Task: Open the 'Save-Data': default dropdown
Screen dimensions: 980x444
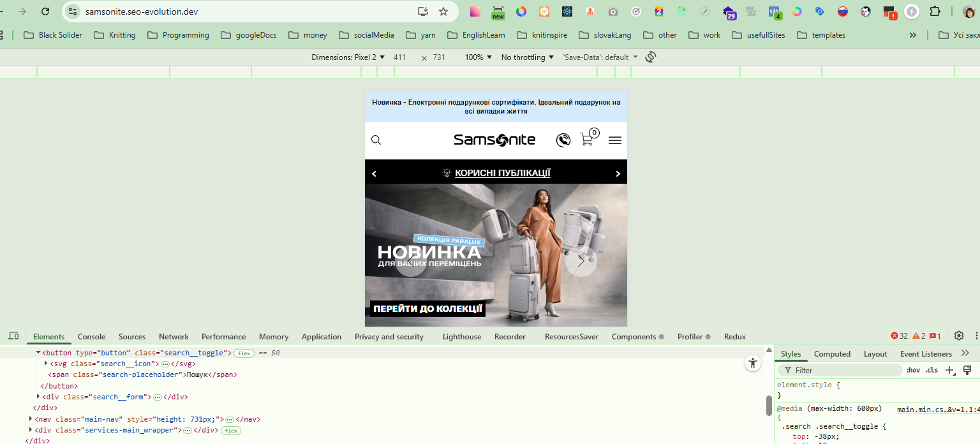Action: pos(600,57)
